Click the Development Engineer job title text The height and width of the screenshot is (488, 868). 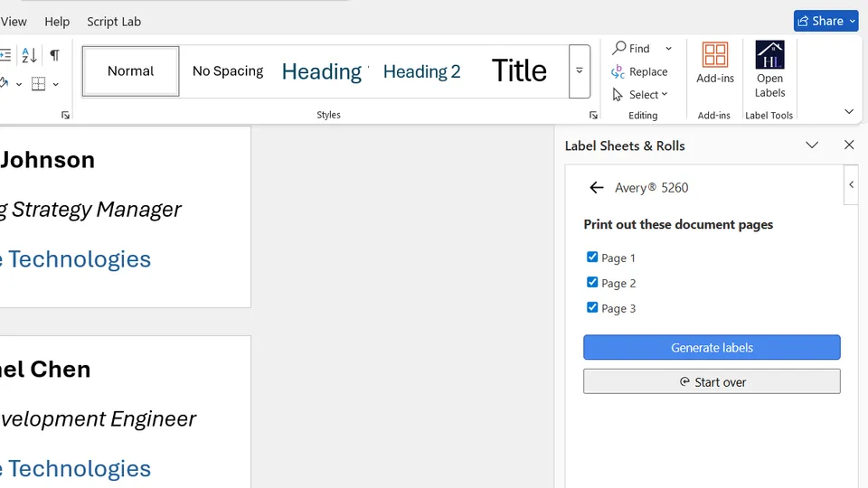[98, 418]
